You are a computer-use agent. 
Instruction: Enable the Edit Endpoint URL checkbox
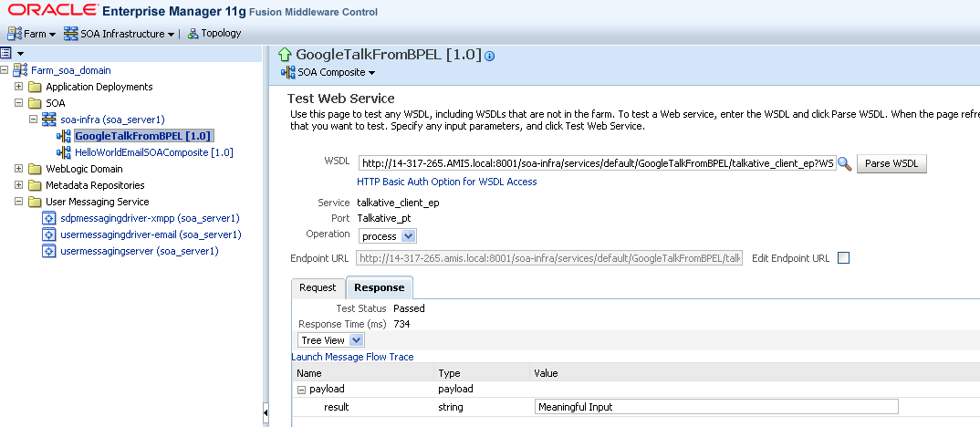(843, 258)
